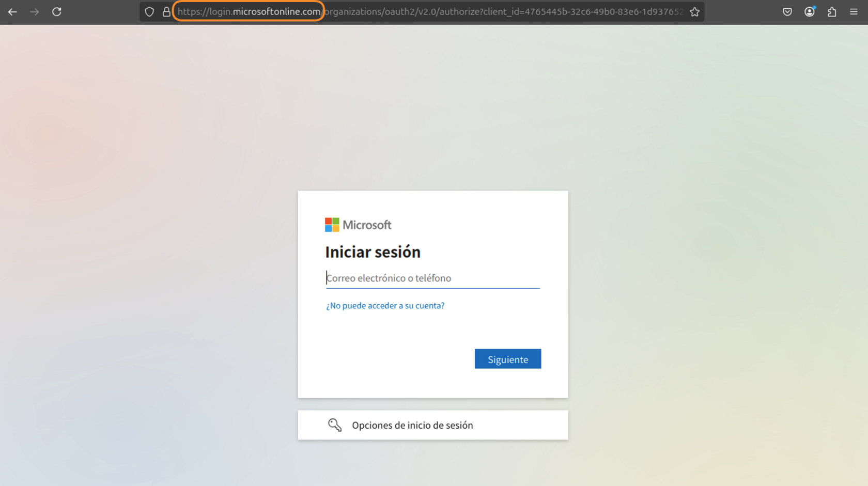Screen dimensions: 868x486
Task: View site security via padlock icon
Action: coord(166,11)
